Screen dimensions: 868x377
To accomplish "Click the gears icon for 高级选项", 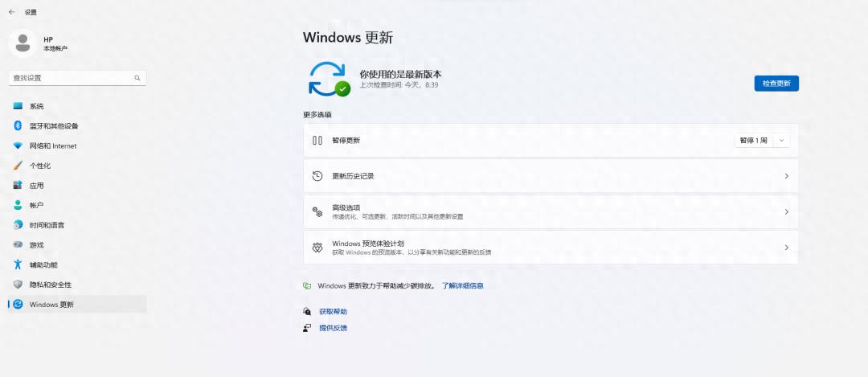I will pos(317,211).
